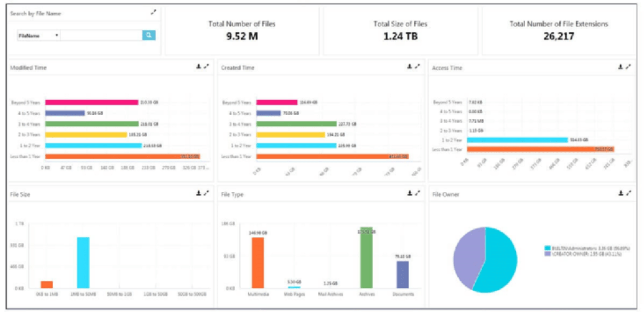This screenshot has width=644, height=312.
Task: Click the orange 0KB to 1MB bar in File Size
Action: point(47,284)
